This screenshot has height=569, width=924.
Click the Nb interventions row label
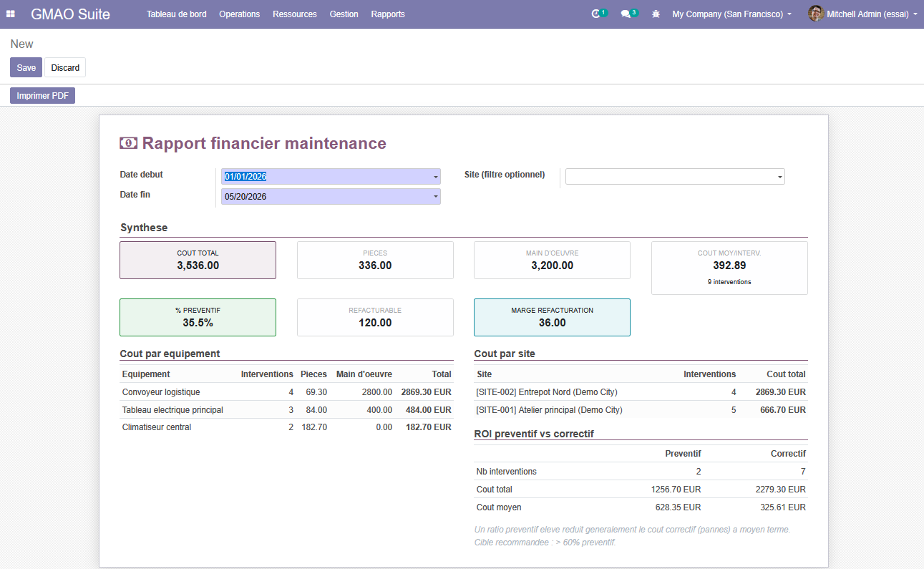pyautogui.click(x=507, y=472)
